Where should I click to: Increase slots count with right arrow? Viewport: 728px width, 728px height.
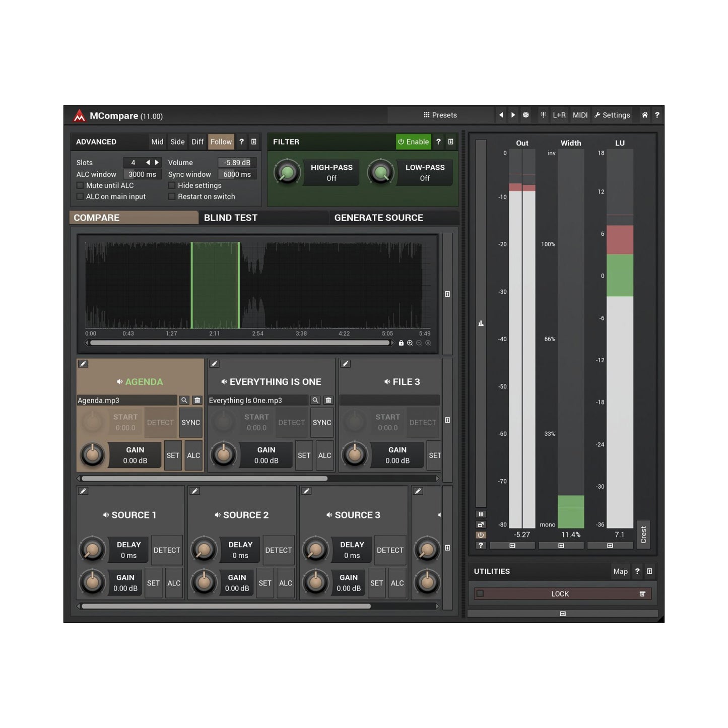pos(157,162)
